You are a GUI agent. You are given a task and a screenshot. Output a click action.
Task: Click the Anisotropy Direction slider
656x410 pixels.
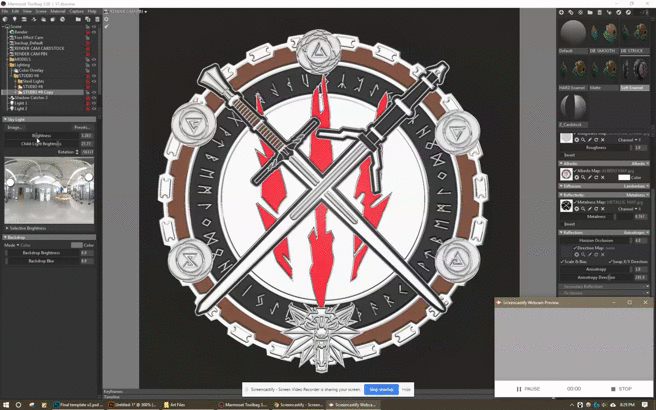click(596, 277)
